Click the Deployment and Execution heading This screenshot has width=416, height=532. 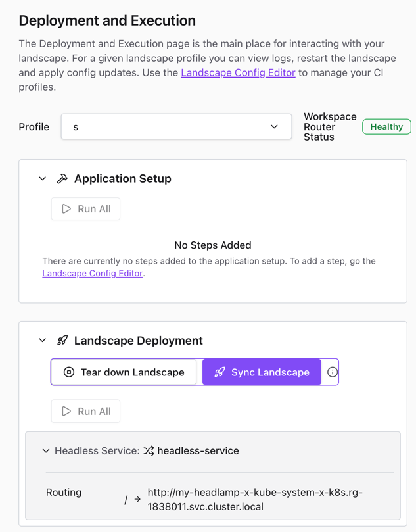point(107,20)
